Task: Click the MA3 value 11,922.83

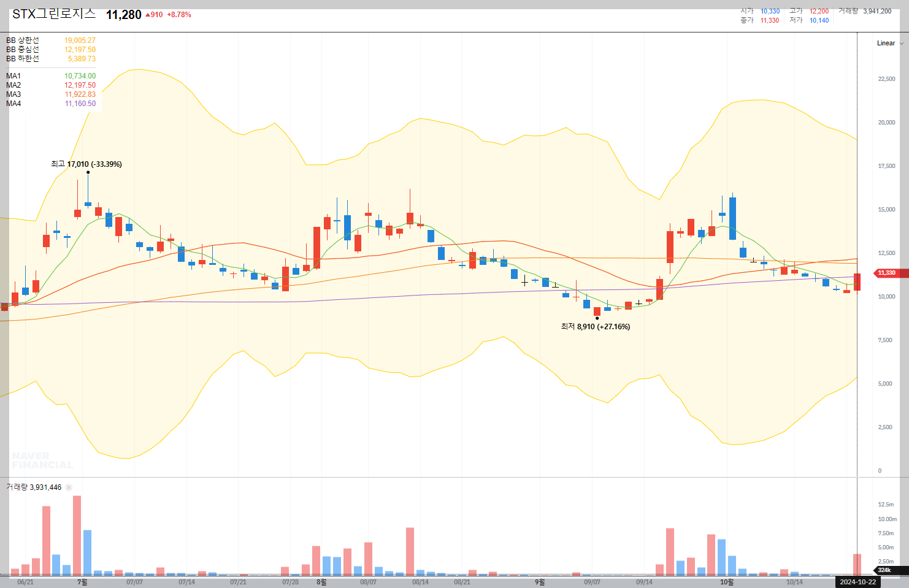Action: [80, 94]
